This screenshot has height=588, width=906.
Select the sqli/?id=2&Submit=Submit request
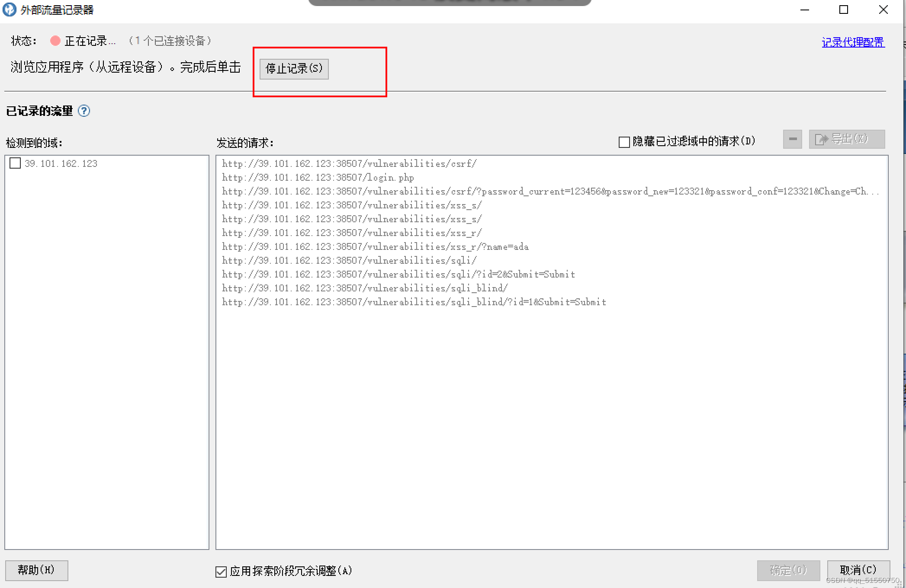point(398,275)
